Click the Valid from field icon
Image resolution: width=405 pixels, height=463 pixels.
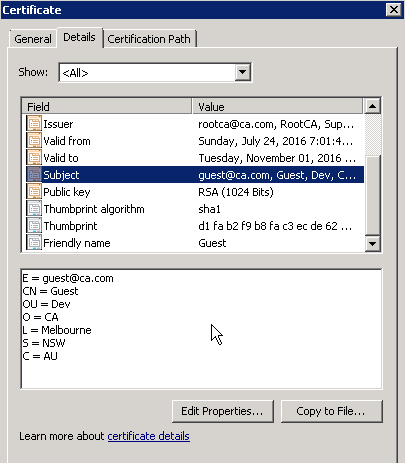(x=34, y=141)
